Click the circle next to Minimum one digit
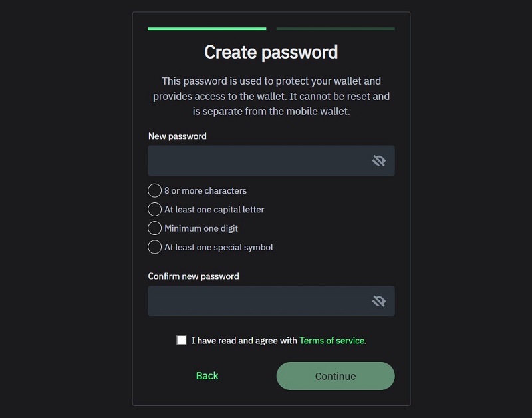 point(154,228)
